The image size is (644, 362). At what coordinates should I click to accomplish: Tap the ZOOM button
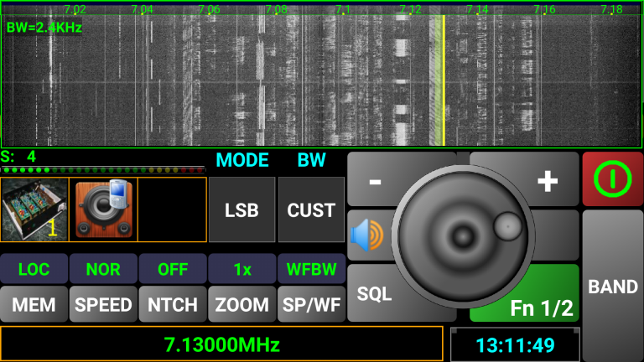point(242,304)
